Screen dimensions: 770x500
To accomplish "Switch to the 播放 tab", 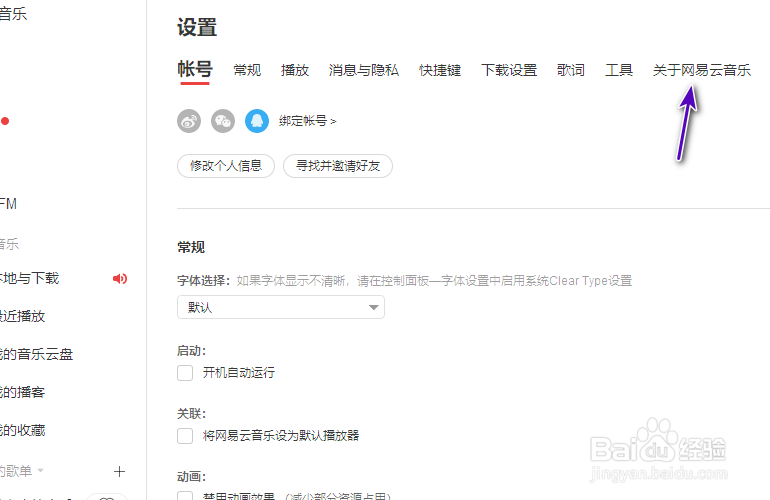I will (x=295, y=70).
